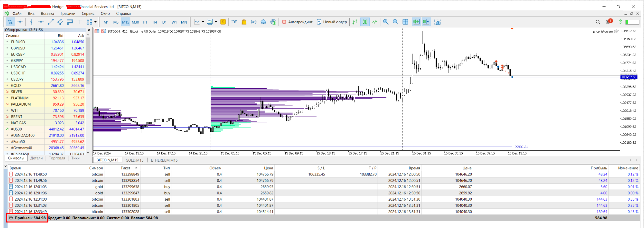
Task: Open the Детали tab in Market Watch
Action: pyautogui.click(x=36, y=158)
